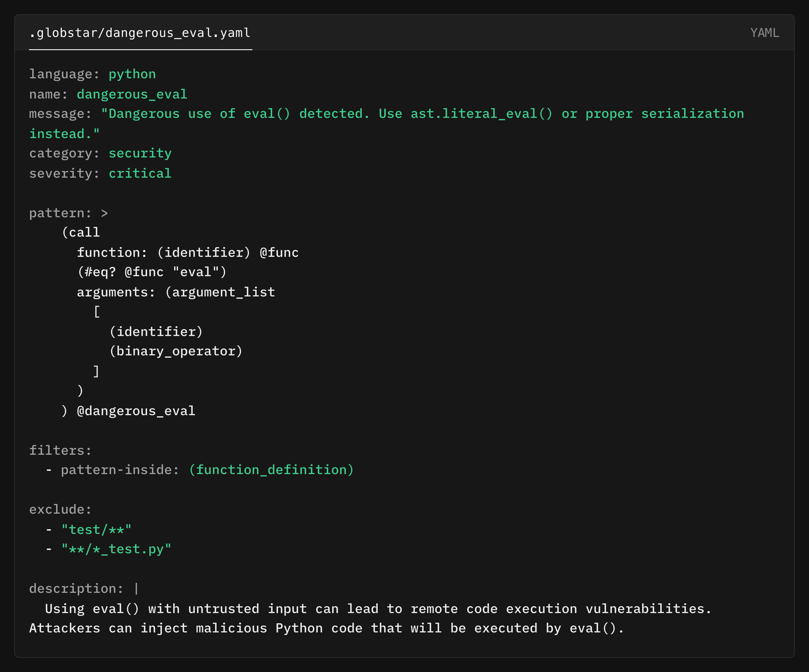This screenshot has width=809, height=672.
Task: Click the wrapped 'instead."' text
Action: tap(64, 134)
